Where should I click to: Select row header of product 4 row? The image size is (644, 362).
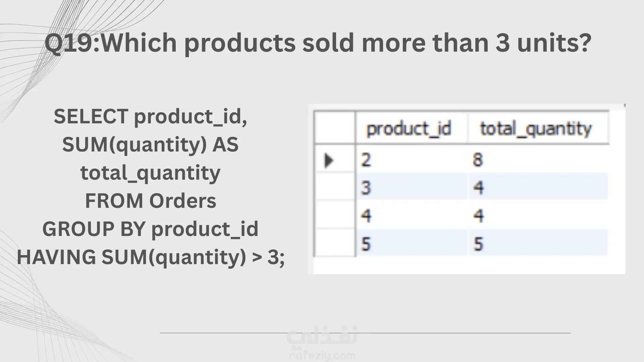click(334, 215)
